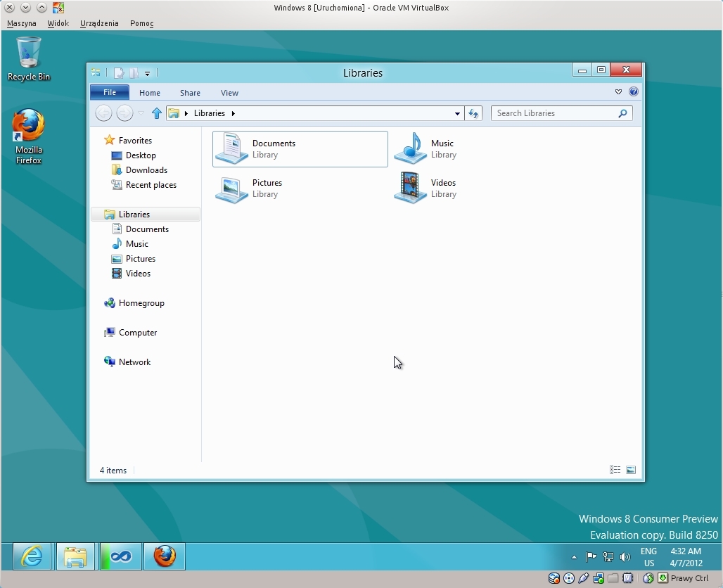Open the ENG US language indicator
The height and width of the screenshot is (588, 723).
pos(648,557)
